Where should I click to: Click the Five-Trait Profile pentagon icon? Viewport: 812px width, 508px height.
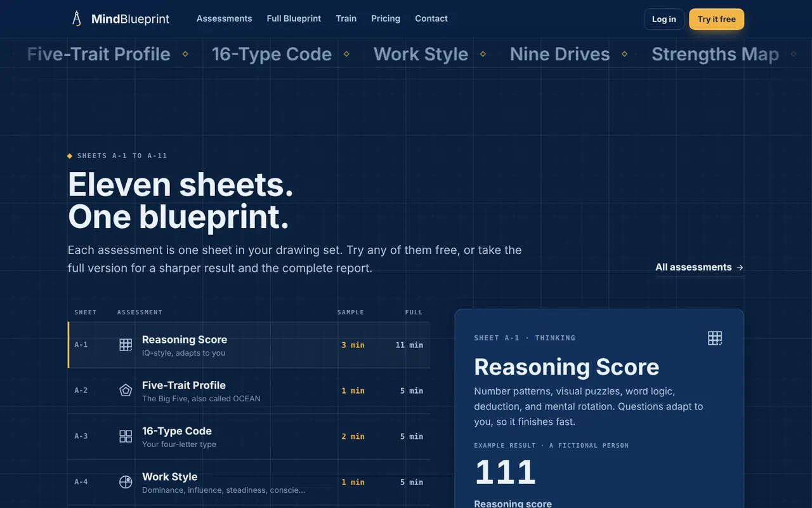[126, 391]
